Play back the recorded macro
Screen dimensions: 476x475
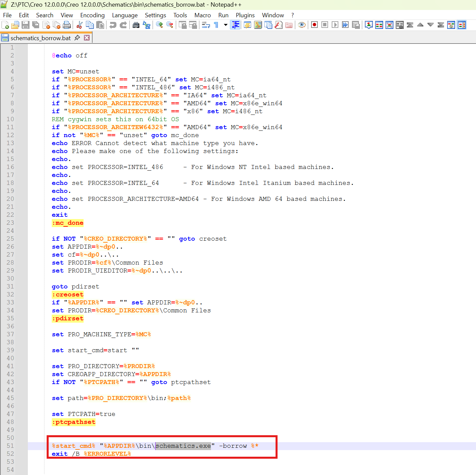coord(335,25)
